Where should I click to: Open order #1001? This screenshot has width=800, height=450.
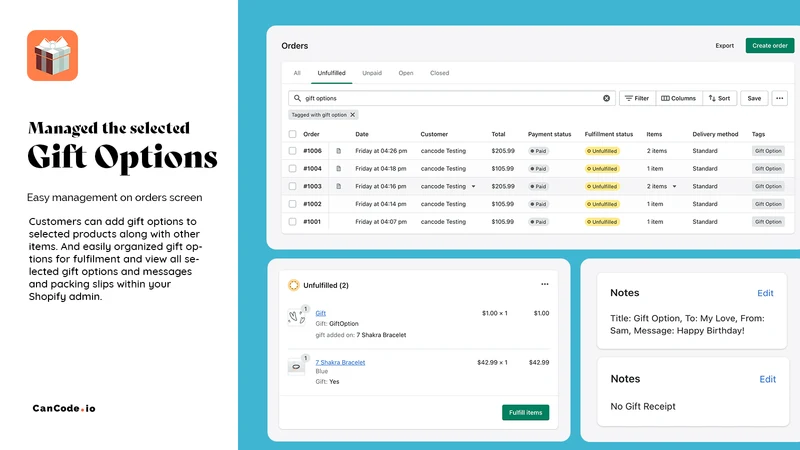point(312,221)
